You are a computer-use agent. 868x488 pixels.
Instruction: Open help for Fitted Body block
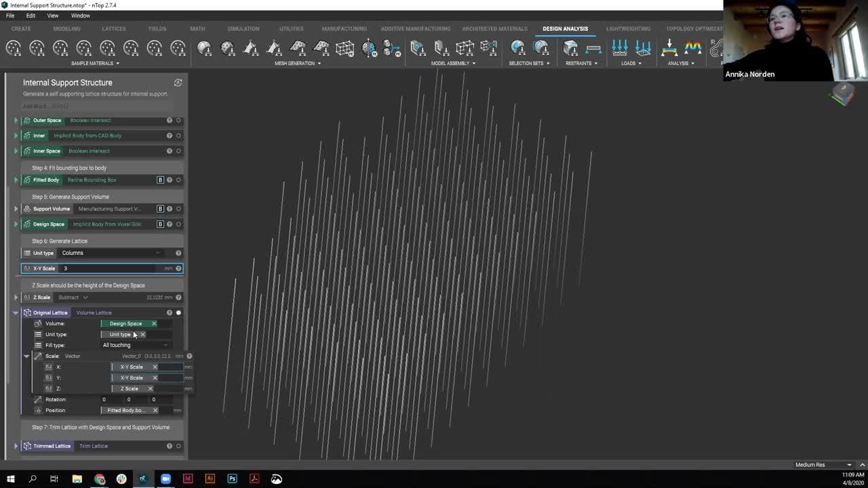pyautogui.click(x=170, y=180)
